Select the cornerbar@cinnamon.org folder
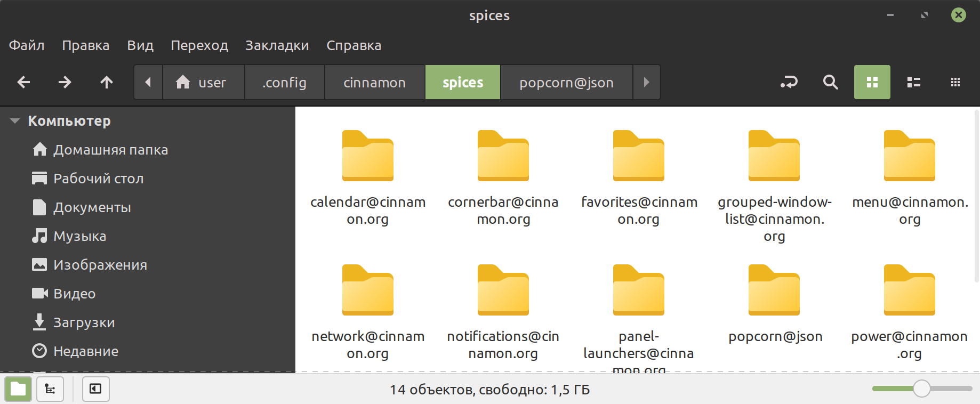 pyautogui.click(x=503, y=179)
